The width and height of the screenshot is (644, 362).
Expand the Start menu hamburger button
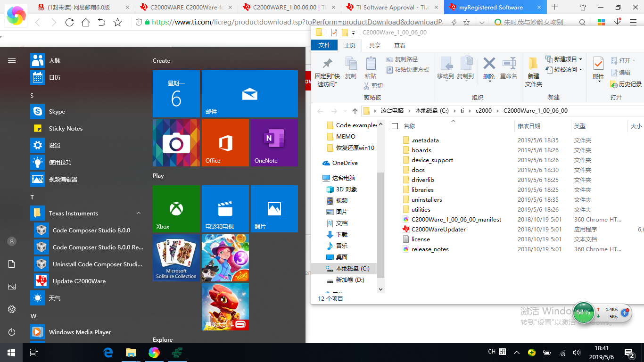tap(12, 60)
